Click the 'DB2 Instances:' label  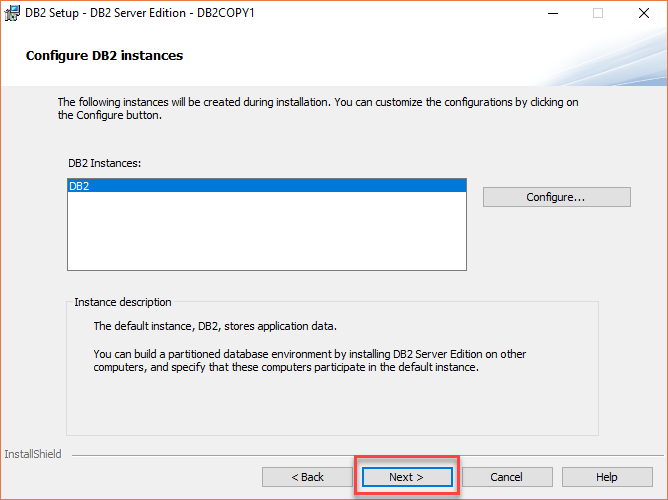(104, 163)
